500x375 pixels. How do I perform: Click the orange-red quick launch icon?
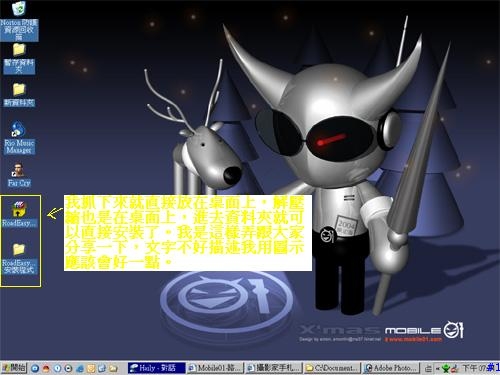[46, 368]
